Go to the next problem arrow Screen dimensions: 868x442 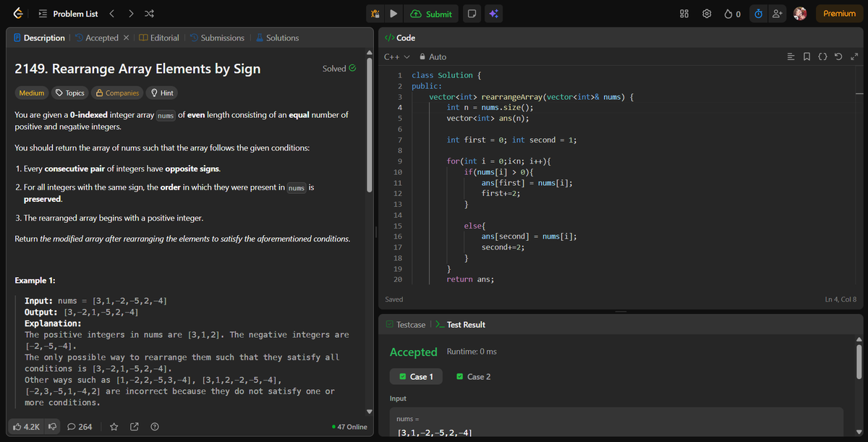tap(130, 14)
